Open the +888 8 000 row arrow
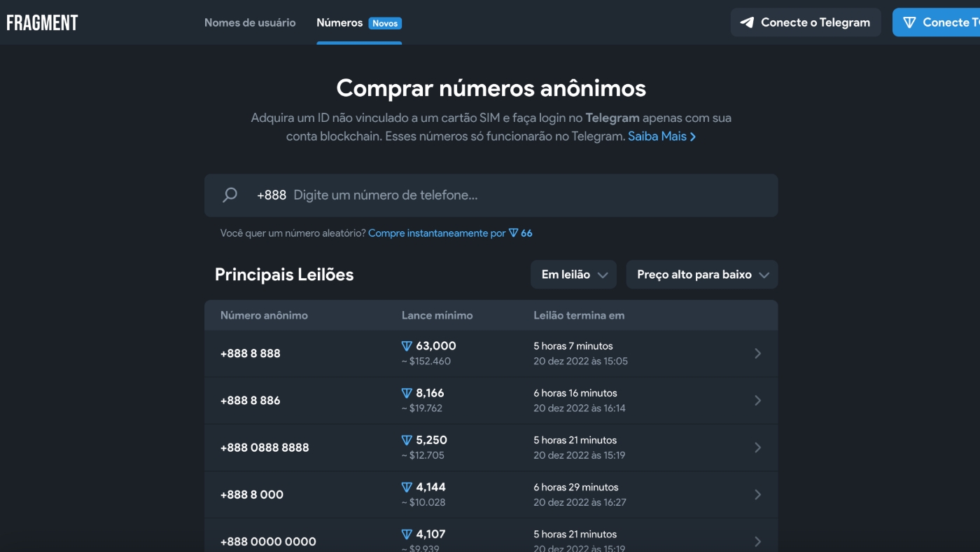 pos(757,495)
